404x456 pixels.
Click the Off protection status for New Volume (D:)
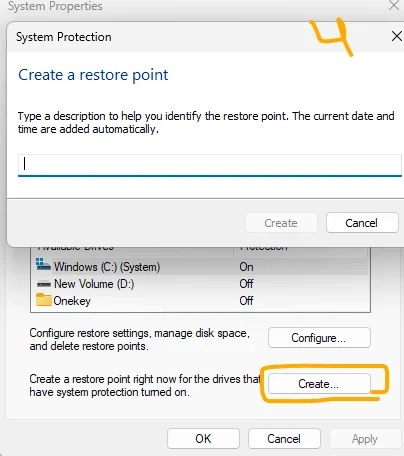[x=246, y=284]
